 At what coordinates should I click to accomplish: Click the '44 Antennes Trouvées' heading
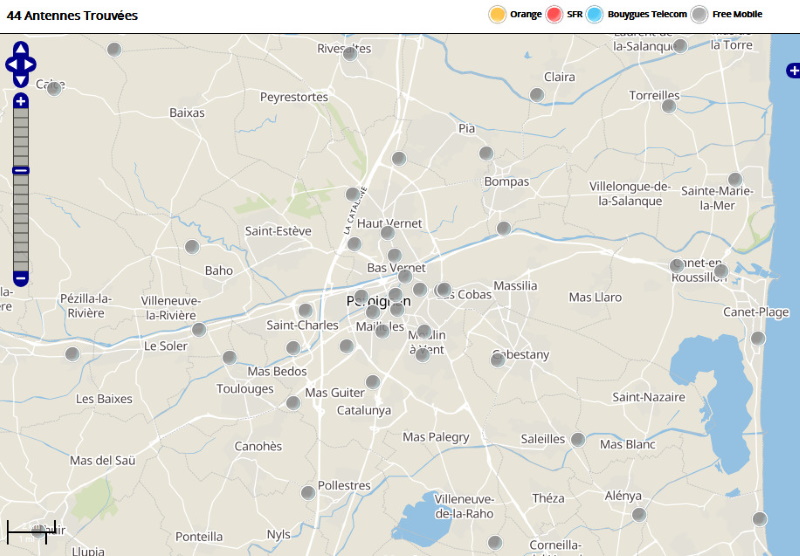[72, 16]
